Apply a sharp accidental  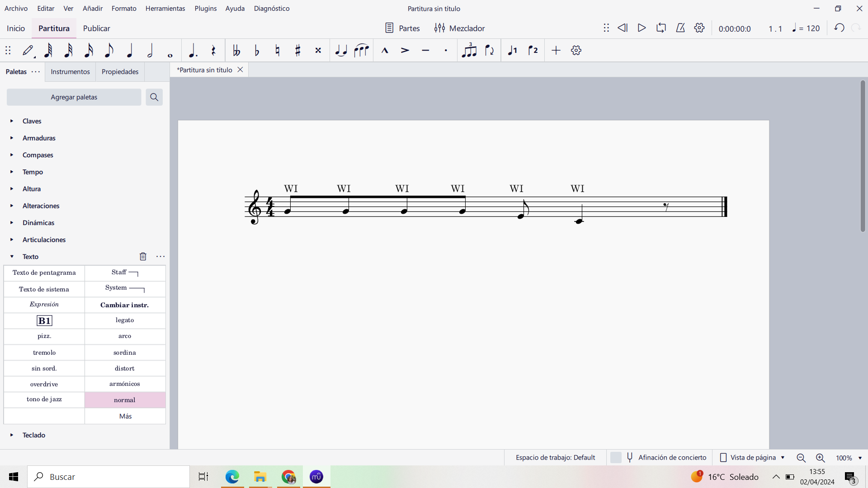click(297, 50)
